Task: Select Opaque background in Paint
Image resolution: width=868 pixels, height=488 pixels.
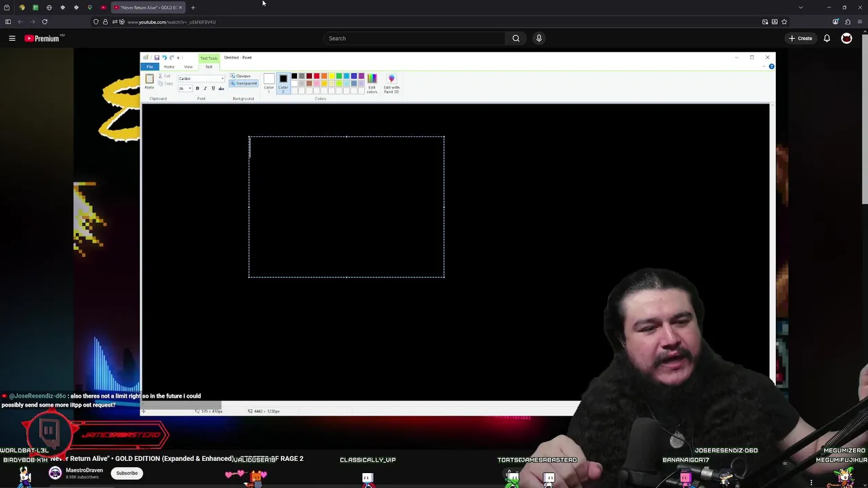Action: 241,76
